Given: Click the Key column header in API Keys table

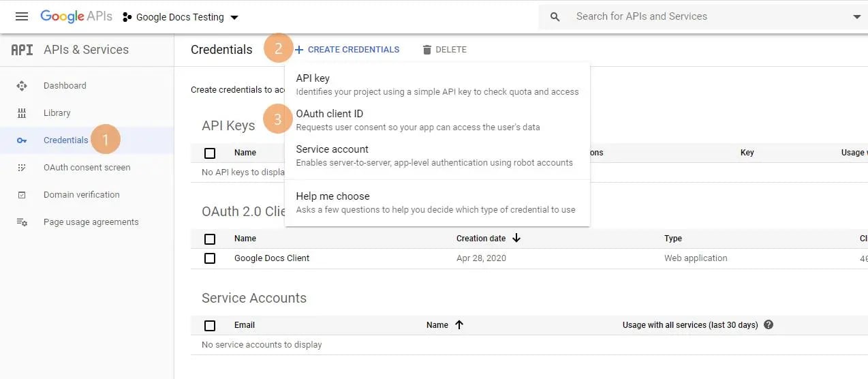Looking at the screenshot, I should pyautogui.click(x=747, y=153).
